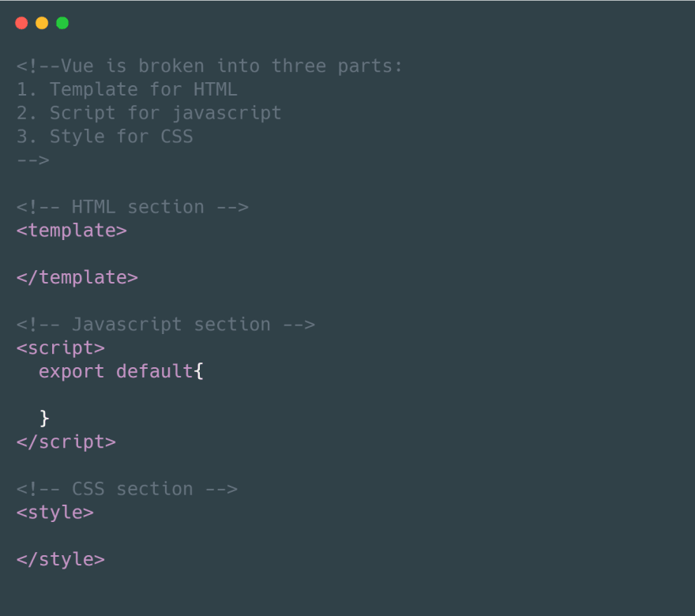Click the "CSS section" comment
695x616 pixels.
126,489
